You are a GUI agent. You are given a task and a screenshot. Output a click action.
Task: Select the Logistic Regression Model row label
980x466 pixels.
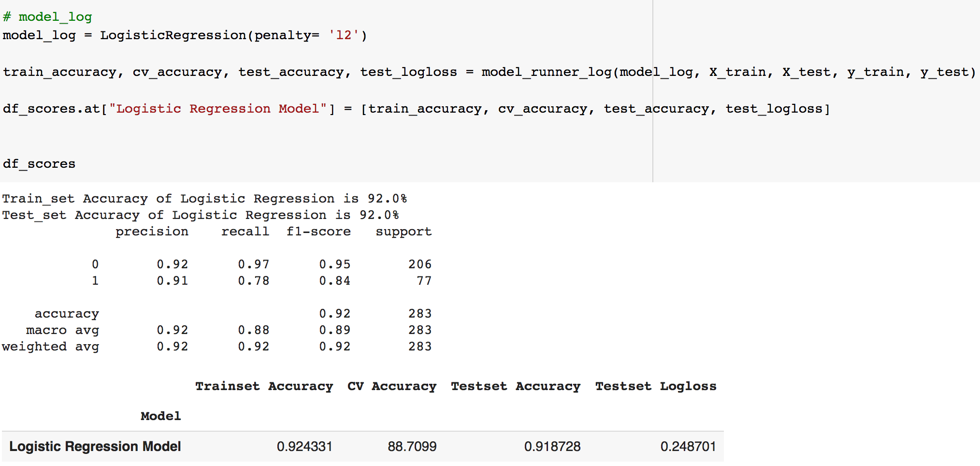[95, 446]
